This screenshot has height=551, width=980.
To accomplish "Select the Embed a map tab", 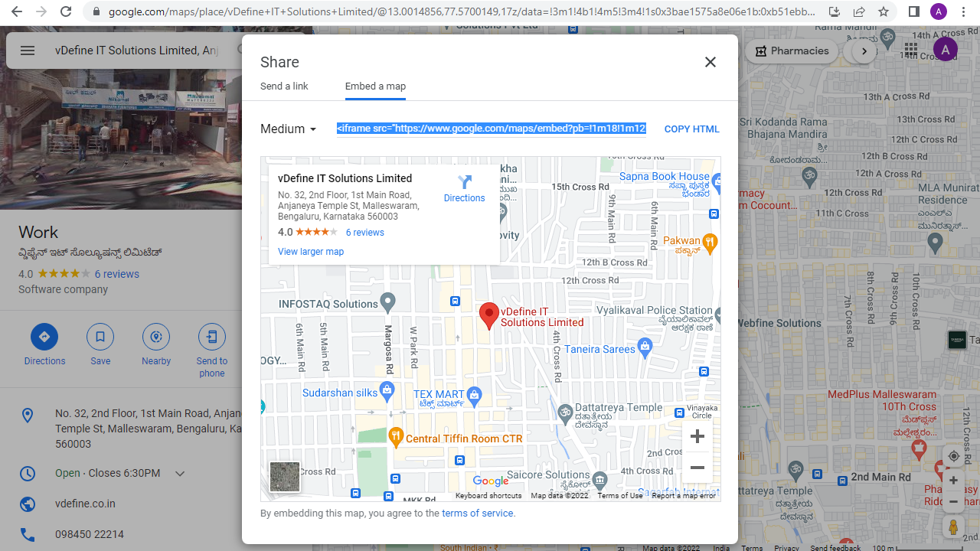I will [375, 86].
